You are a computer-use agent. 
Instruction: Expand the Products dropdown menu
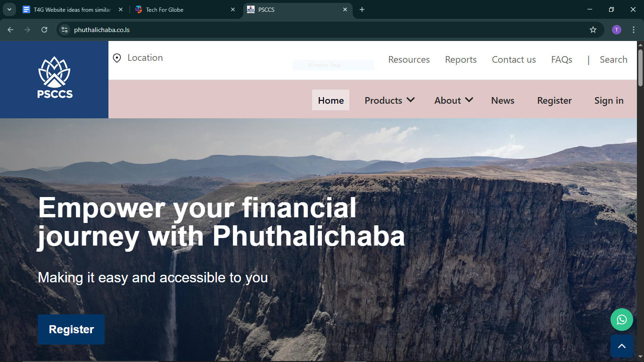[389, 100]
